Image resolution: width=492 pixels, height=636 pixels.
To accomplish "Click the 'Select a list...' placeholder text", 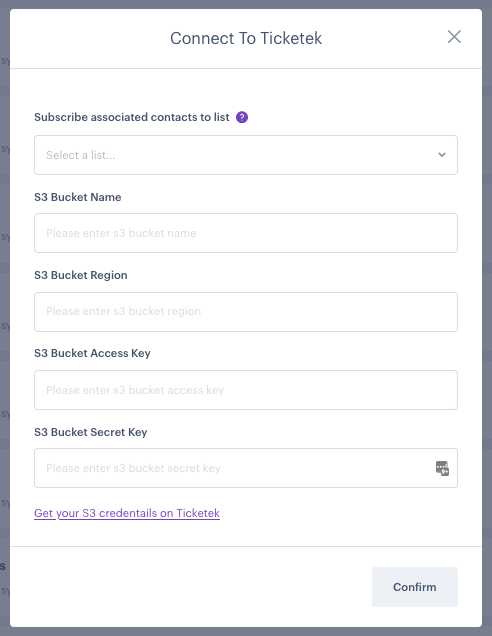I will click(x=81, y=155).
